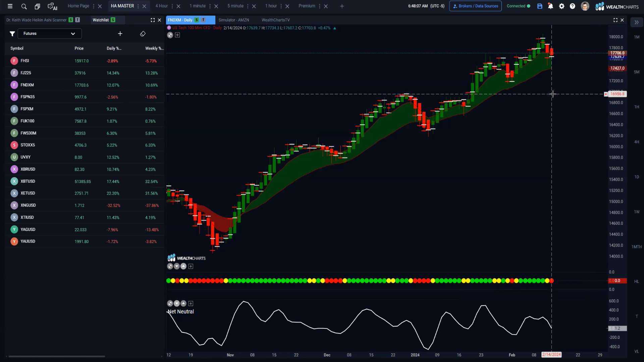The image size is (644, 362).
Task: Move dots indicator pane down with down arrow
Action: 177,266
